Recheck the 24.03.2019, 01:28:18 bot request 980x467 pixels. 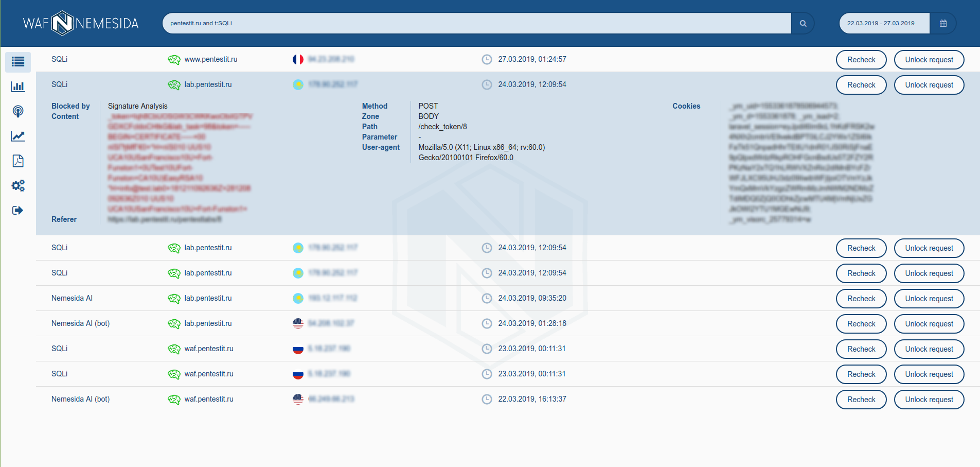pos(861,324)
